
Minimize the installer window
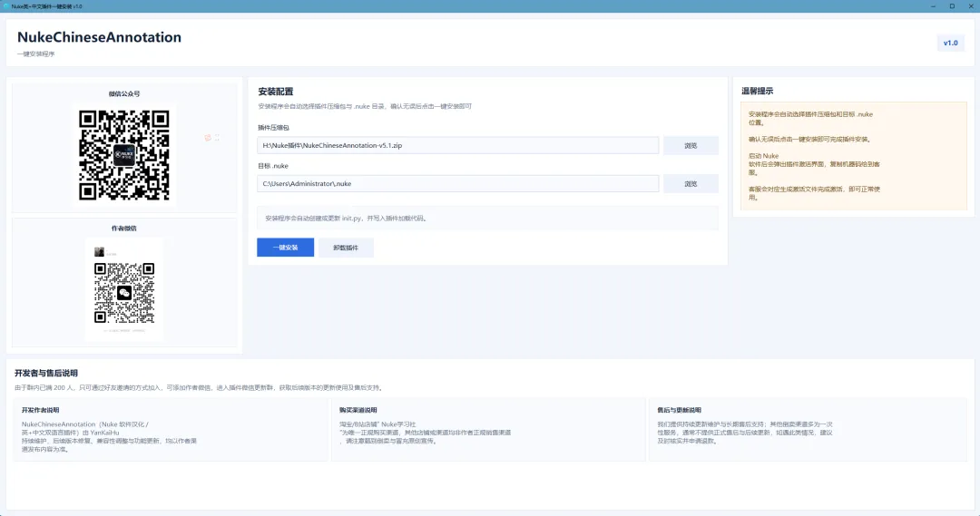coord(933,6)
